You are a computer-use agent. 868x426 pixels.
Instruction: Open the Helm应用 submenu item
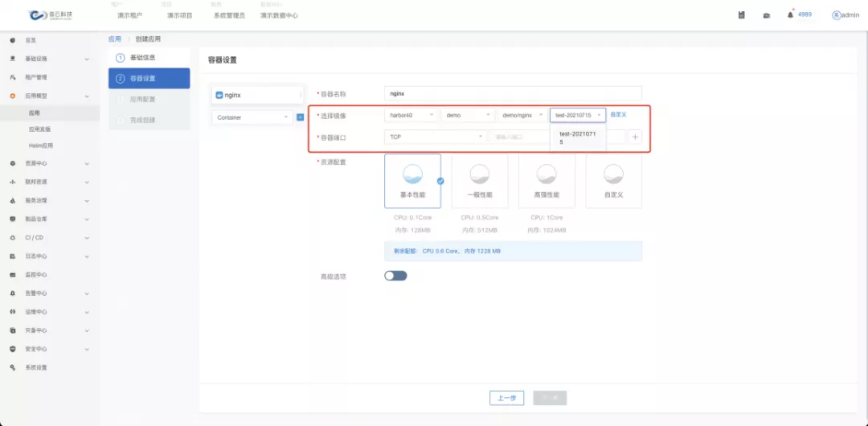point(41,145)
